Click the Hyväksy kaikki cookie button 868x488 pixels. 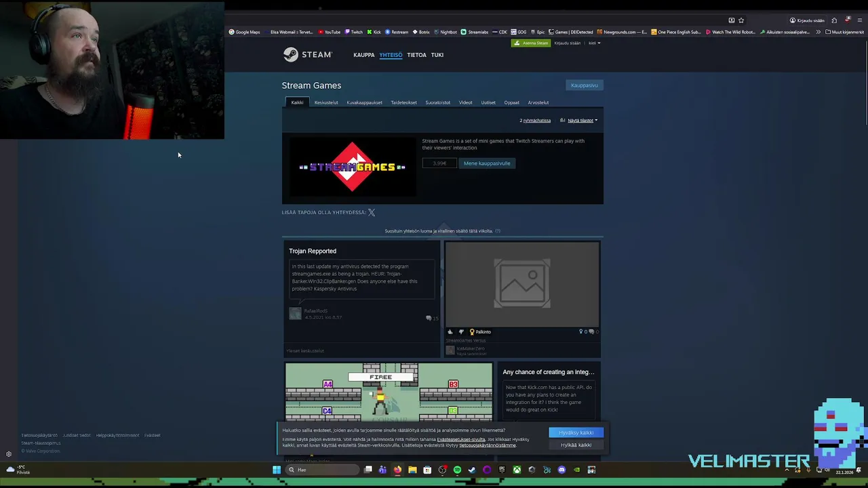576,432
